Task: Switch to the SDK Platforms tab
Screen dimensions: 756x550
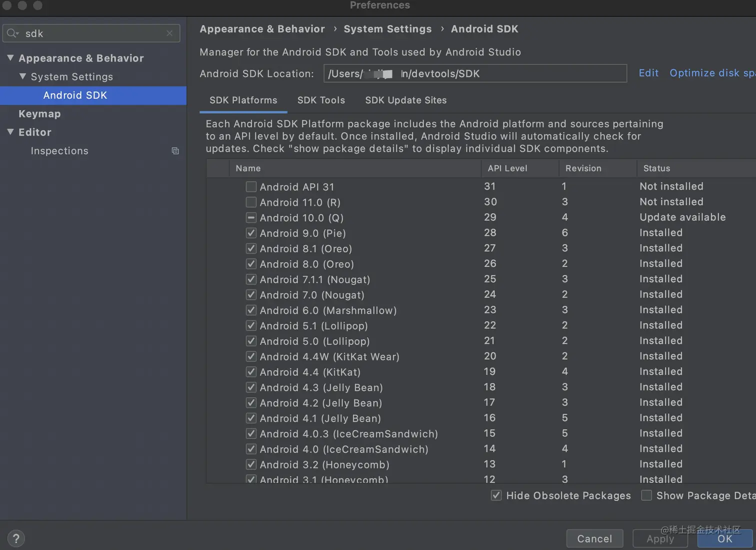Action: (x=243, y=100)
